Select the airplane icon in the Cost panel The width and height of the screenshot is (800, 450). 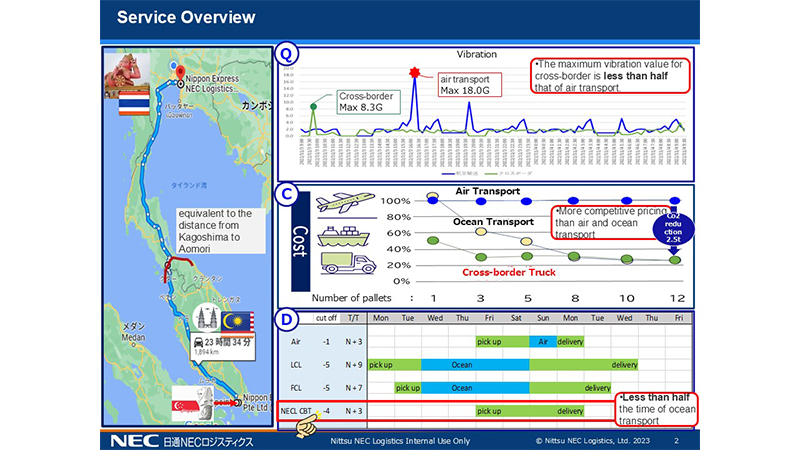(345, 202)
